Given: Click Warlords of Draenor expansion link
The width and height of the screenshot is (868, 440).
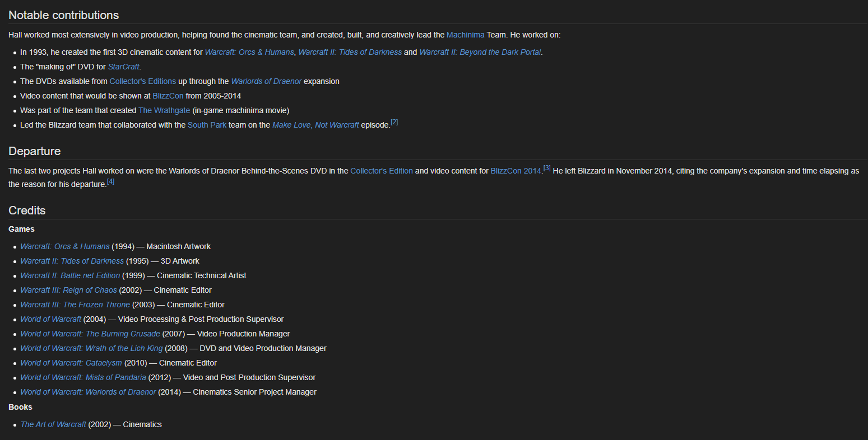Looking at the screenshot, I should [x=266, y=81].
